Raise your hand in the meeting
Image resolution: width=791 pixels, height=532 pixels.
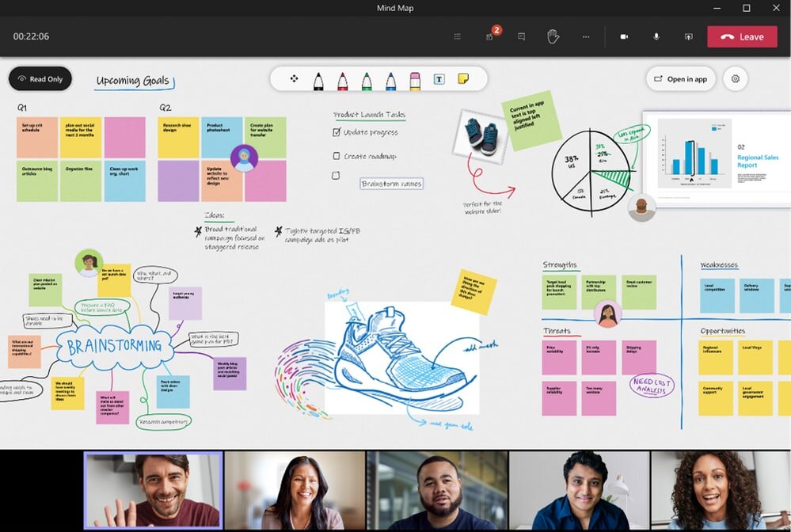(x=553, y=36)
